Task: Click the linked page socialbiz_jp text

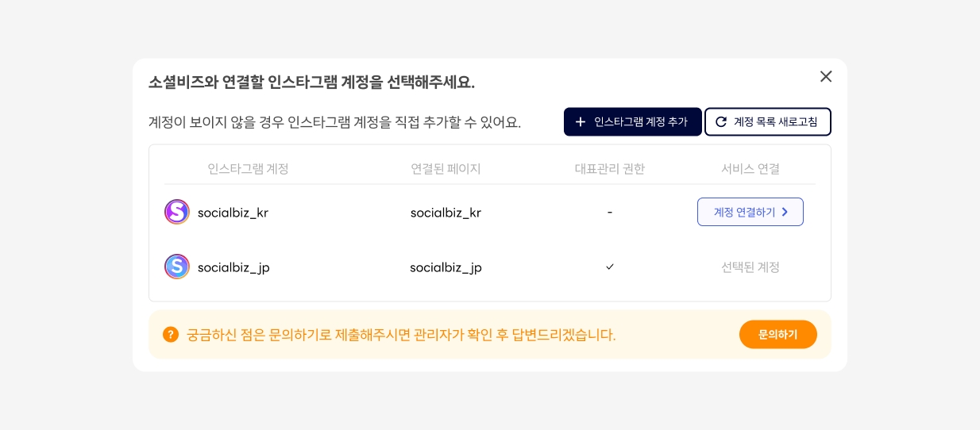Action: (x=446, y=267)
